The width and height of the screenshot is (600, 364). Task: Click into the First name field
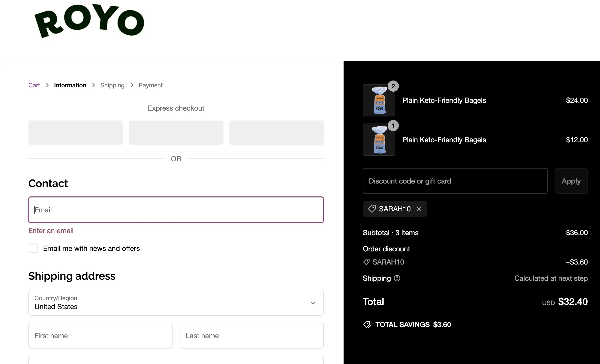(100, 336)
